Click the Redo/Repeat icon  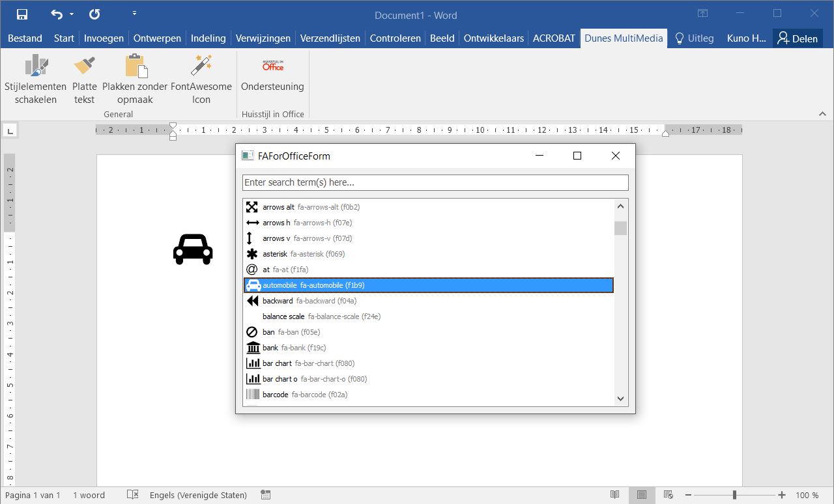coord(94,14)
